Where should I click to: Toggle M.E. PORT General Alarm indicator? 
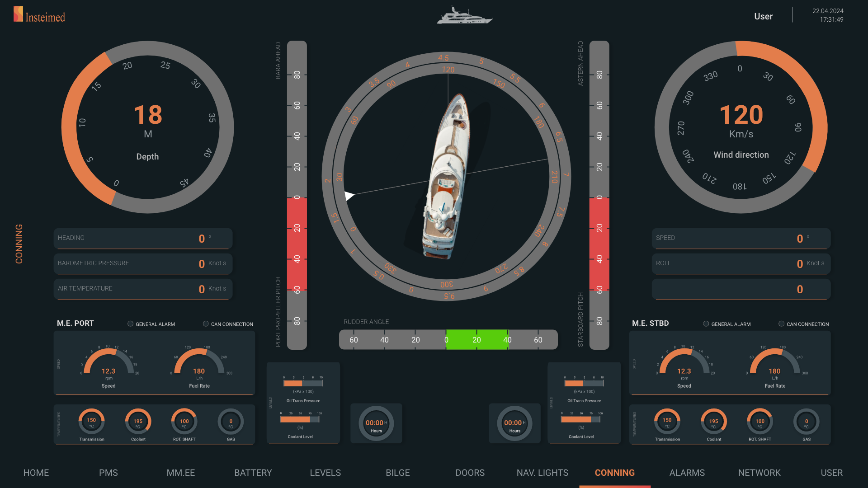[x=130, y=324]
